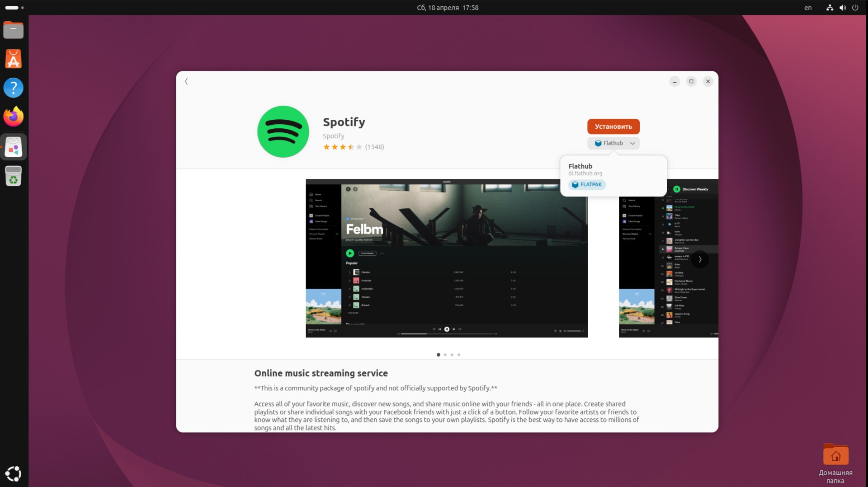Open the Trash from the dock
The width and height of the screenshot is (868, 487).
click(13, 176)
